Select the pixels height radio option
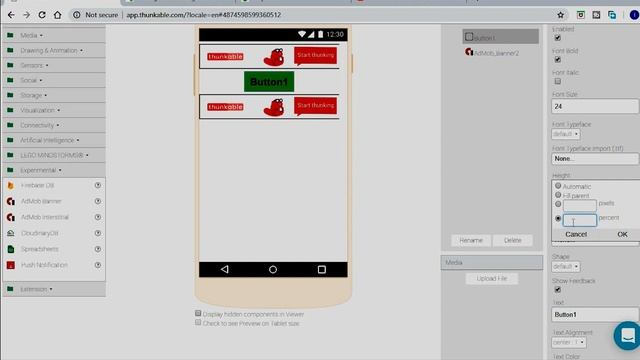640x360 pixels. click(x=558, y=204)
